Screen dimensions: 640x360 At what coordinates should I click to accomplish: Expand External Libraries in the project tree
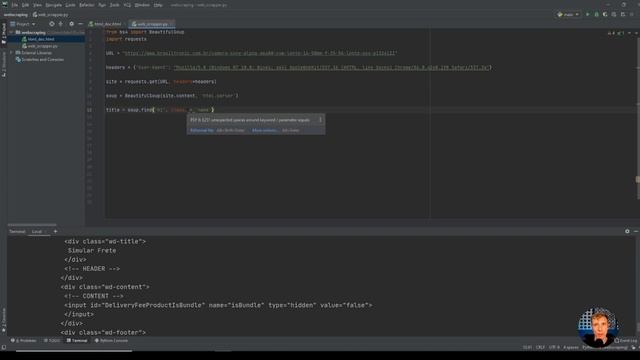[12, 53]
